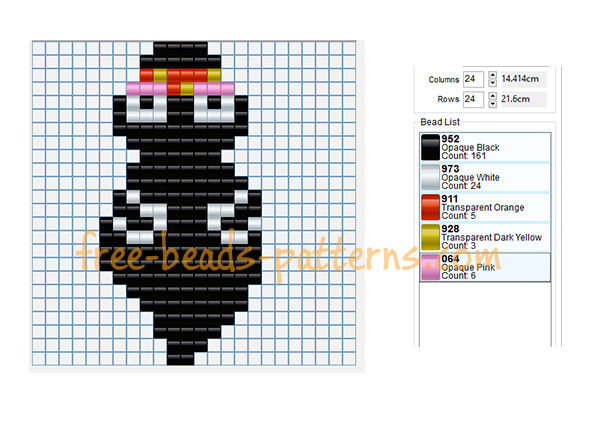Select the Transparent Orange 911 bead swatch
This screenshot has height=440, width=600.
(x=430, y=207)
